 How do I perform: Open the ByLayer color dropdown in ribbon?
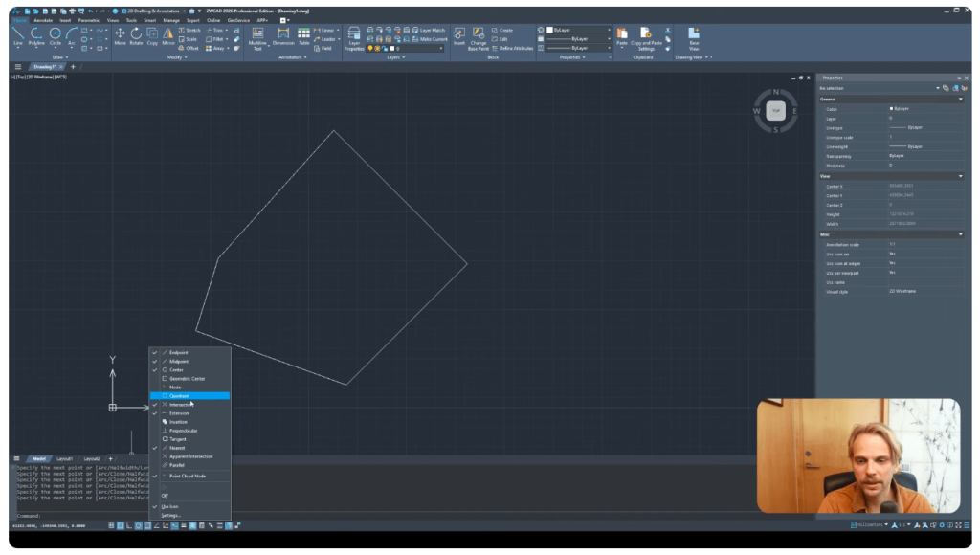(x=576, y=30)
